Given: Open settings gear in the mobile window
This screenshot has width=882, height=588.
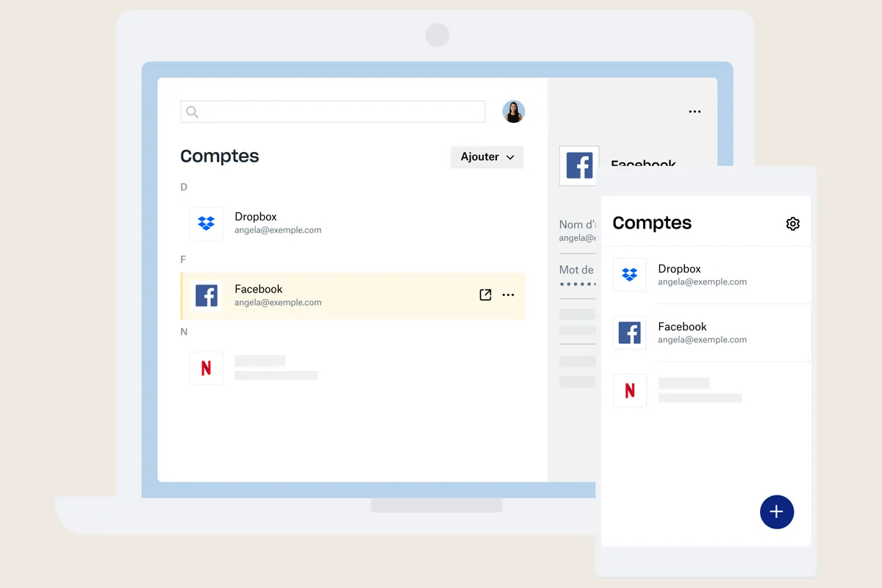Looking at the screenshot, I should (x=792, y=223).
